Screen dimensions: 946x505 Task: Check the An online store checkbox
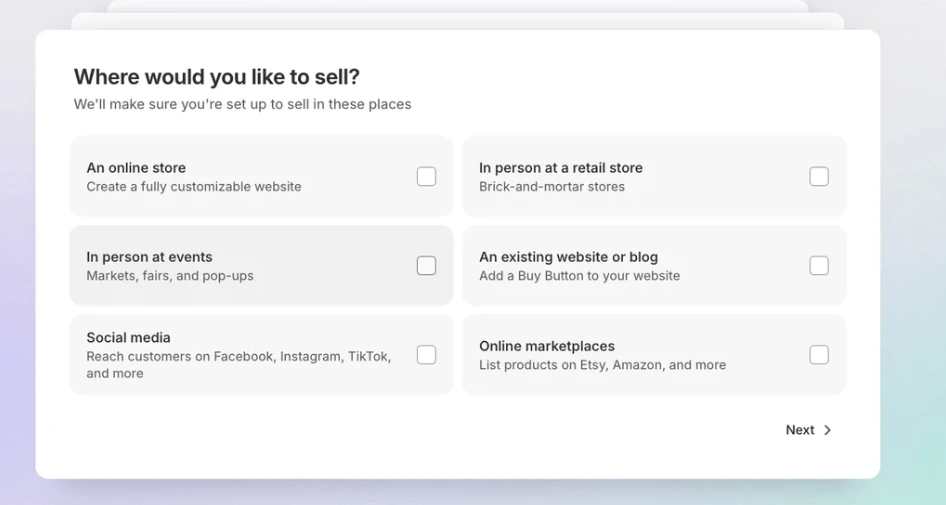click(x=426, y=176)
